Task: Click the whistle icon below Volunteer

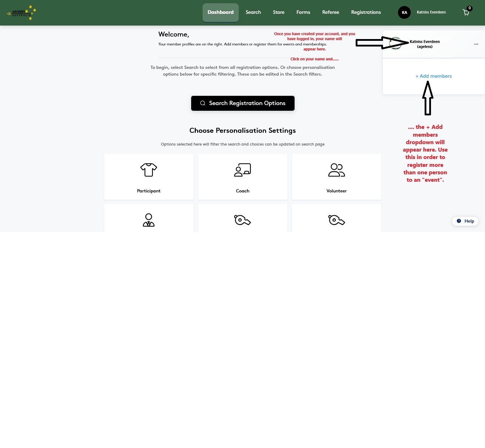Action: (336, 220)
